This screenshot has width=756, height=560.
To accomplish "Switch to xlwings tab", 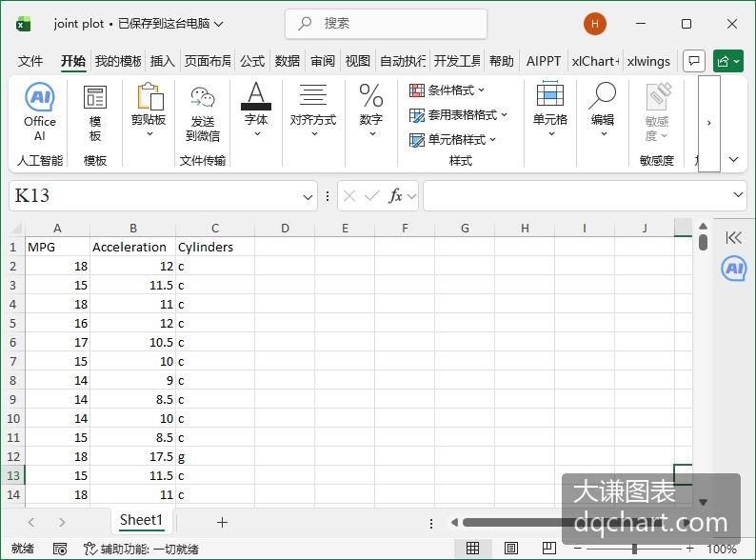I will 648,61.
